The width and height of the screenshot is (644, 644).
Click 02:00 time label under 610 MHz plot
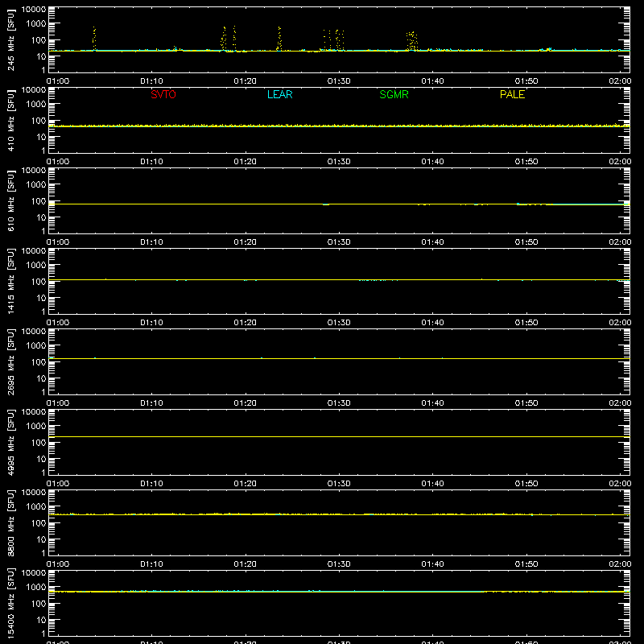[620, 242]
